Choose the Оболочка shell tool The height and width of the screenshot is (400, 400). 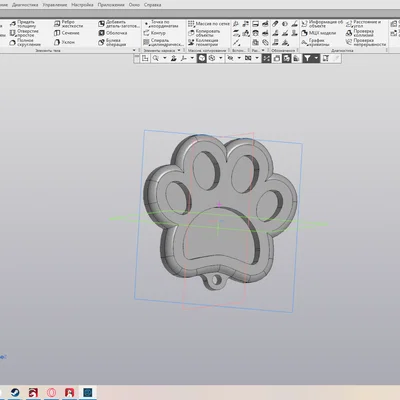pos(113,33)
